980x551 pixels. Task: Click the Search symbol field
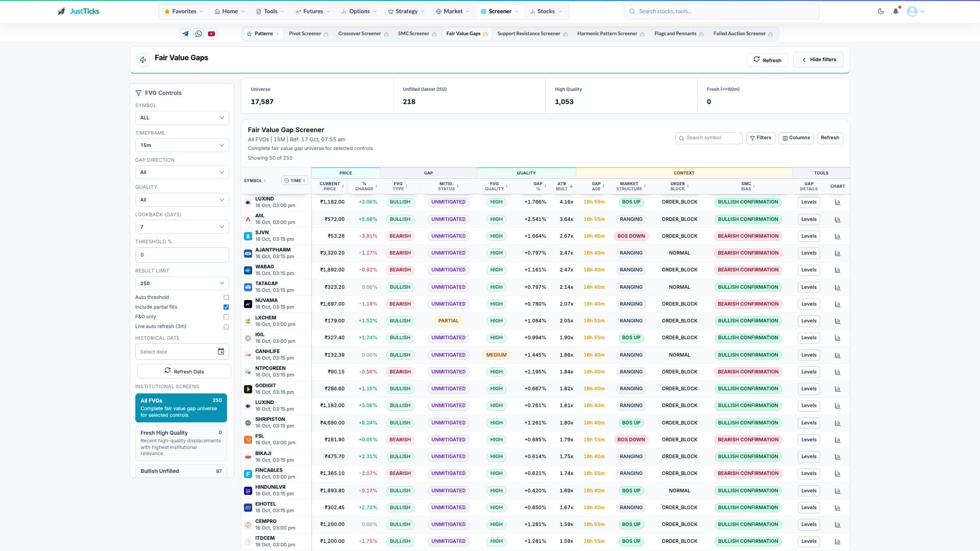(708, 138)
